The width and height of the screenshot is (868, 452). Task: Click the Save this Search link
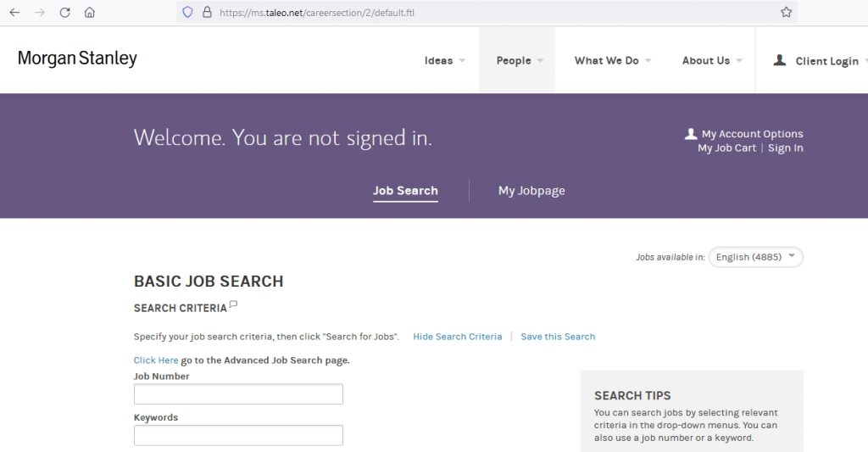point(558,337)
